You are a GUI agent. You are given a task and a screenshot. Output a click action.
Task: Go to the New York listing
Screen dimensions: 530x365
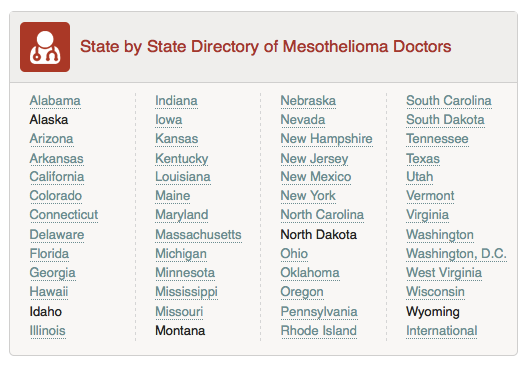pyautogui.click(x=308, y=196)
